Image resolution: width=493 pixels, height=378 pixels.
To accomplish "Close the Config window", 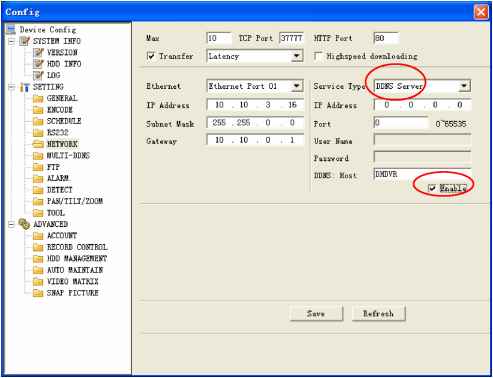I will (481, 12).
